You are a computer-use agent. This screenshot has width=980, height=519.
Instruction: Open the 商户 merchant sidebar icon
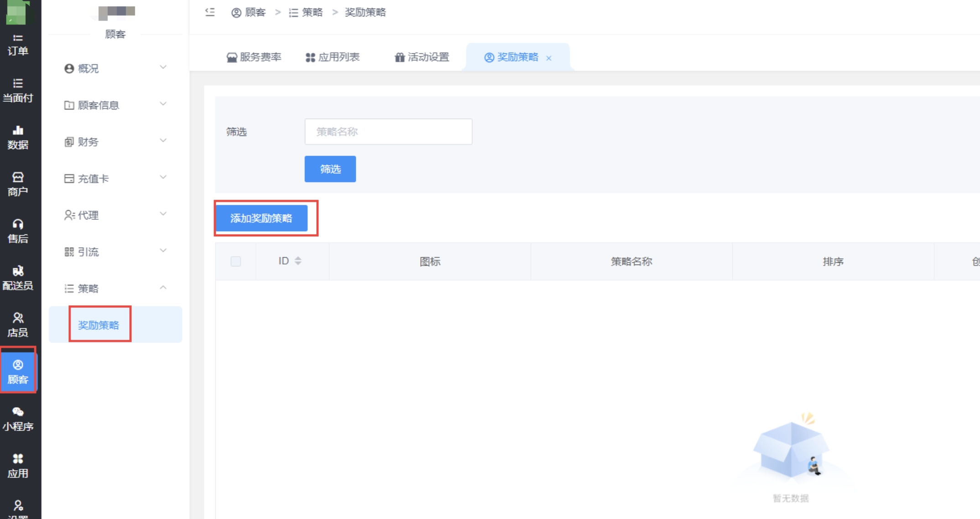tap(18, 185)
